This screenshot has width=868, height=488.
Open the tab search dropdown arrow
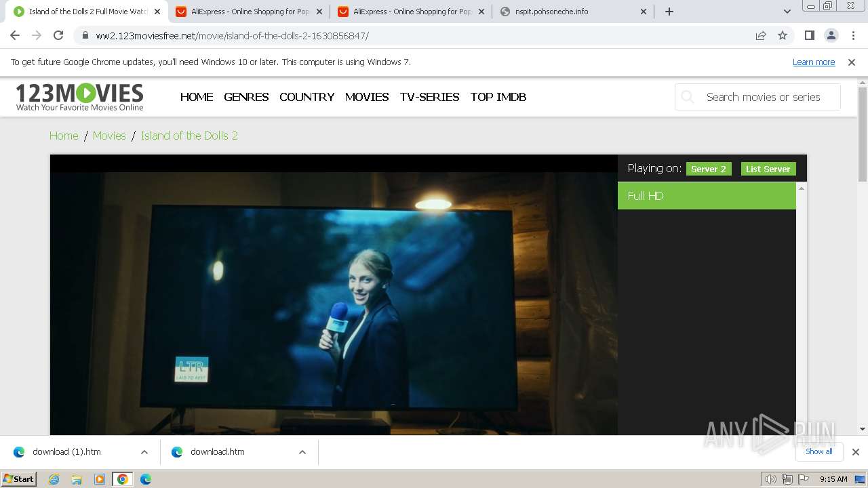tap(787, 12)
